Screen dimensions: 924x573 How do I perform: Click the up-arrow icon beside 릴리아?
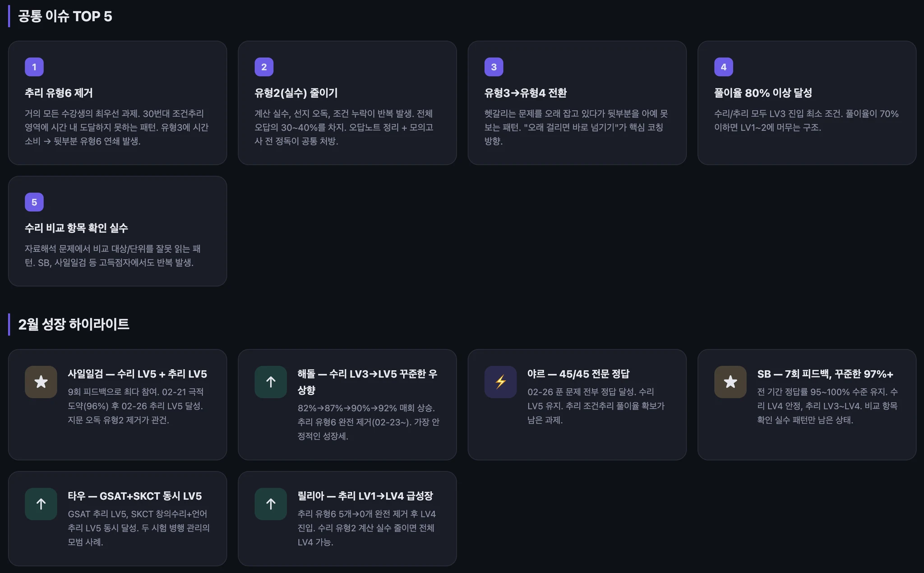pos(271,504)
